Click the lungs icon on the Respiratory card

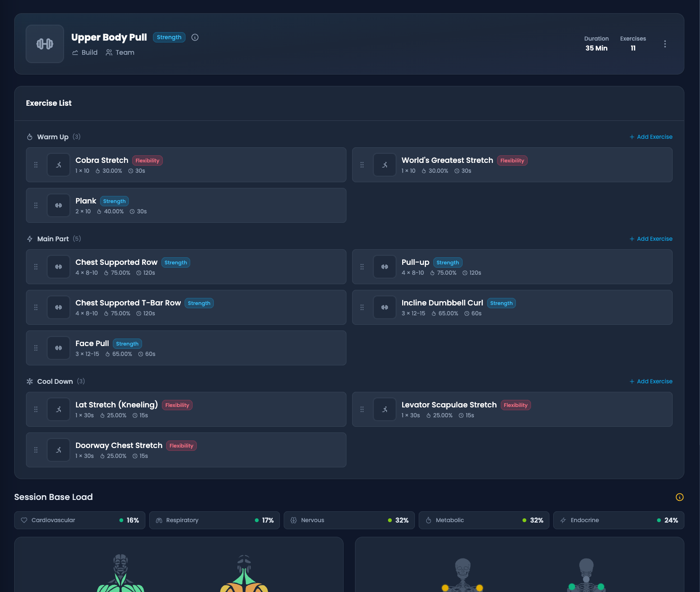pyautogui.click(x=159, y=520)
